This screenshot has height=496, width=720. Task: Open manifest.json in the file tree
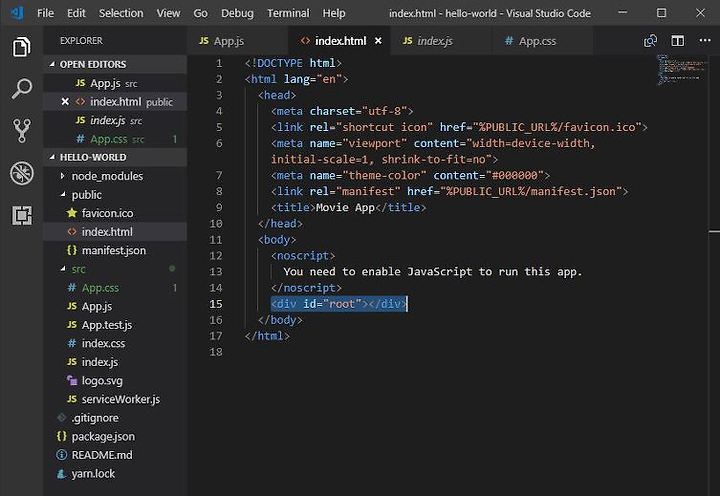115,250
